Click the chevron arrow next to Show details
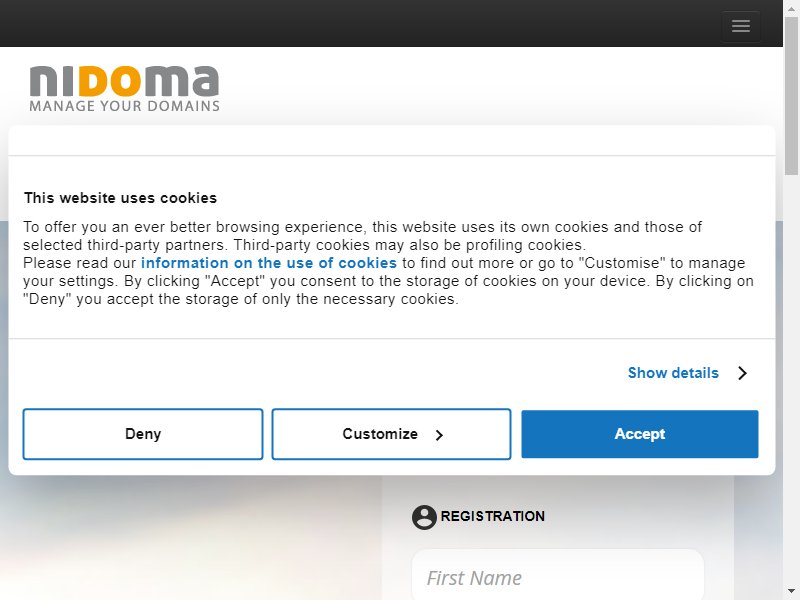This screenshot has width=800, height=600. (743, 373)
